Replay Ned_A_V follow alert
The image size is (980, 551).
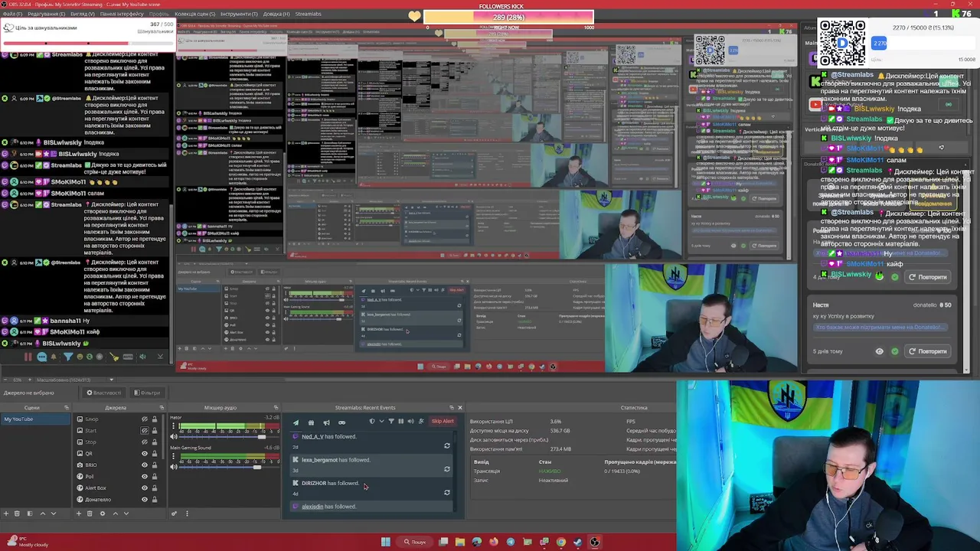click(x=447, y=445)
